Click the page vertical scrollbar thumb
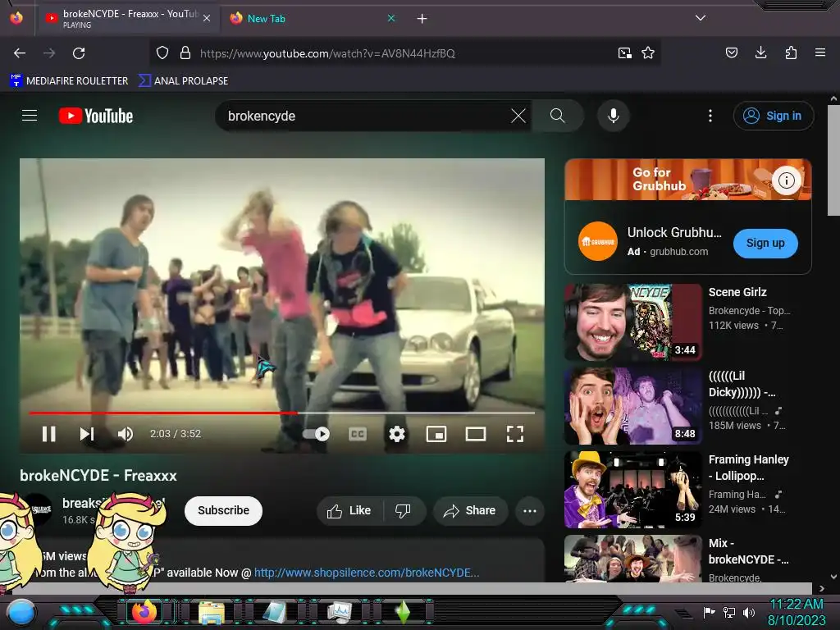The image size is (840, 630). [833, 160]
